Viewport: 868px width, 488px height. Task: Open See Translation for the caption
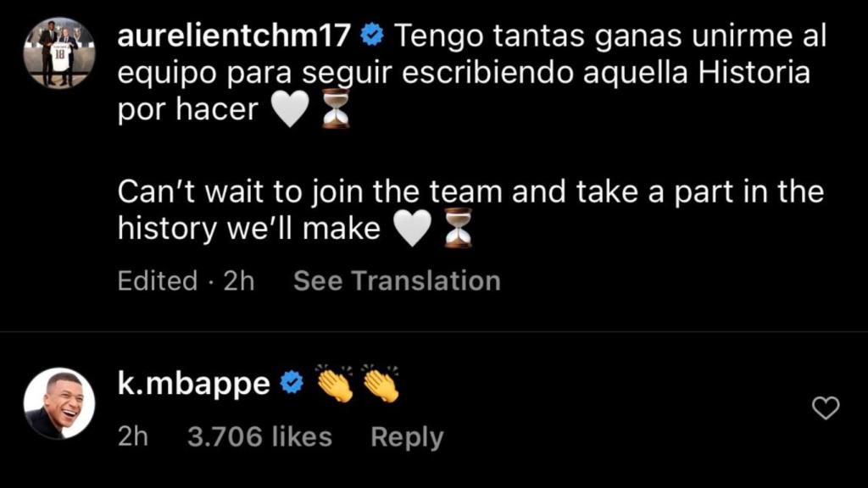(397, 280)
